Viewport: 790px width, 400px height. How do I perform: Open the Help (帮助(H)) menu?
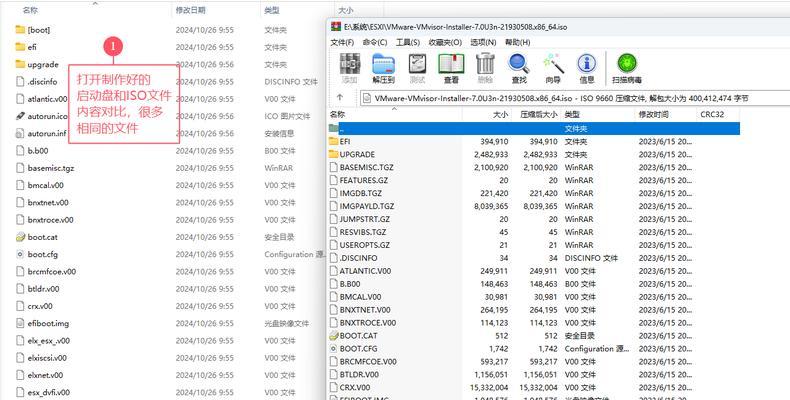[517, 42]
